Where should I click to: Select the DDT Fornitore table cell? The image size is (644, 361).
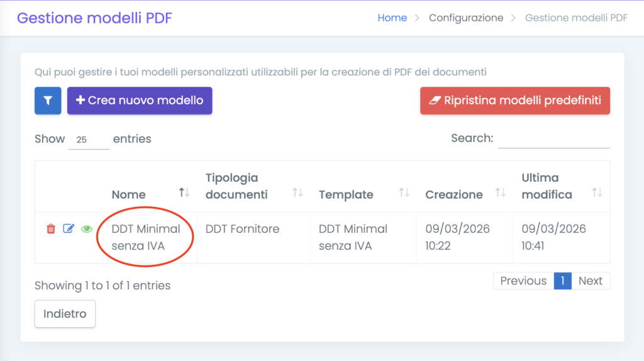[242, 229]
